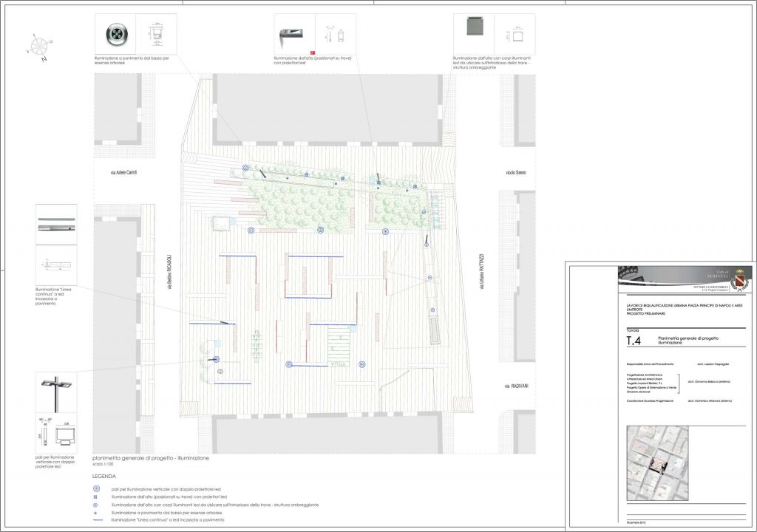The width and height of the screenshot is (757, 532).
Task: Click the round ground-recessed light photo
Action: tap(116, 33)
